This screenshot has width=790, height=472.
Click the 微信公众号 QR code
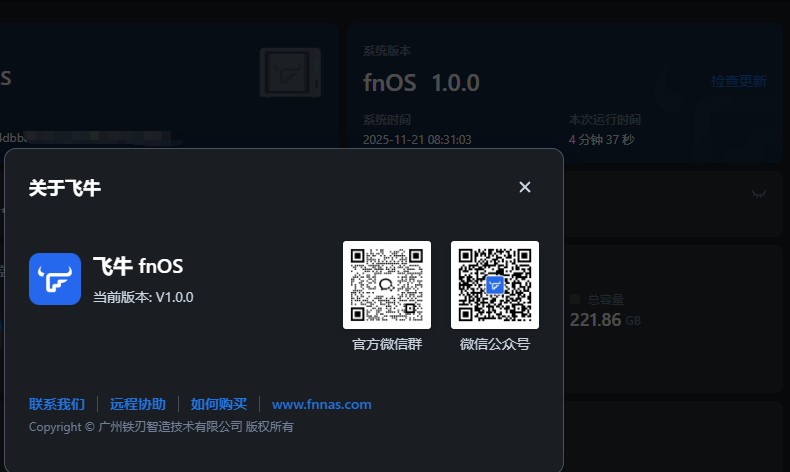coord(495,285)
